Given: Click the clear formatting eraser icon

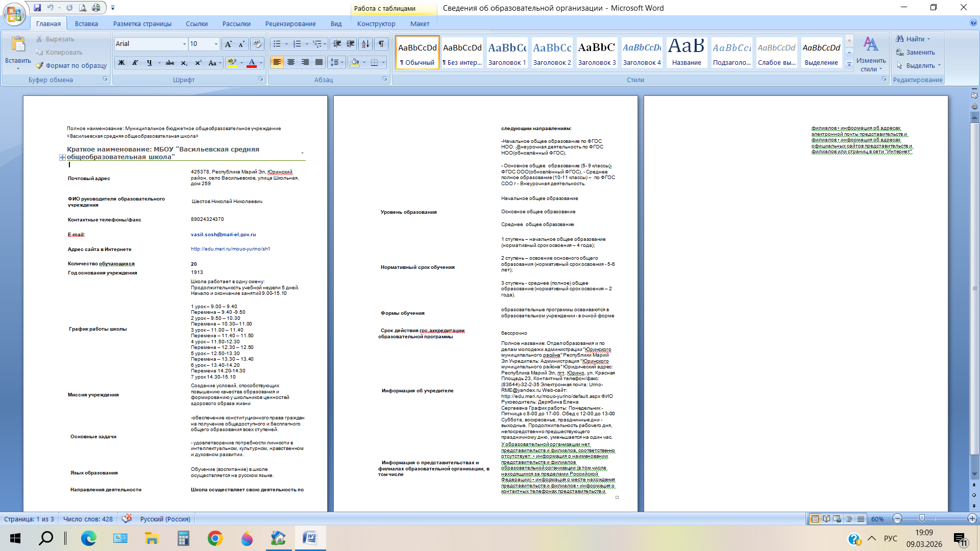Looking at the screenshot, I should coord(257,44).
